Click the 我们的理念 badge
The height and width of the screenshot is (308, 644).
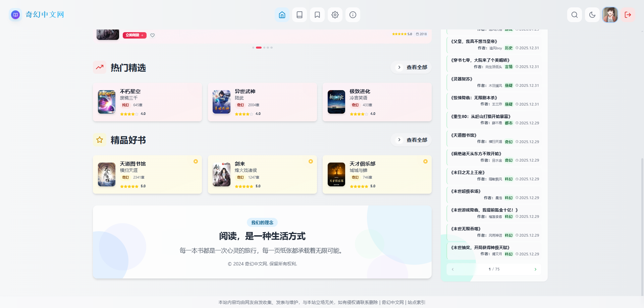[x=262, y=223]
